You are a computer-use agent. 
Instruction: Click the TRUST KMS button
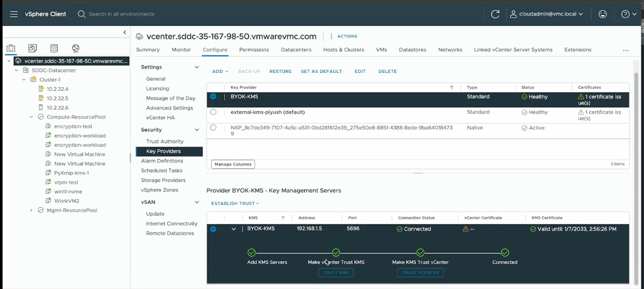(x=336, y=273)
